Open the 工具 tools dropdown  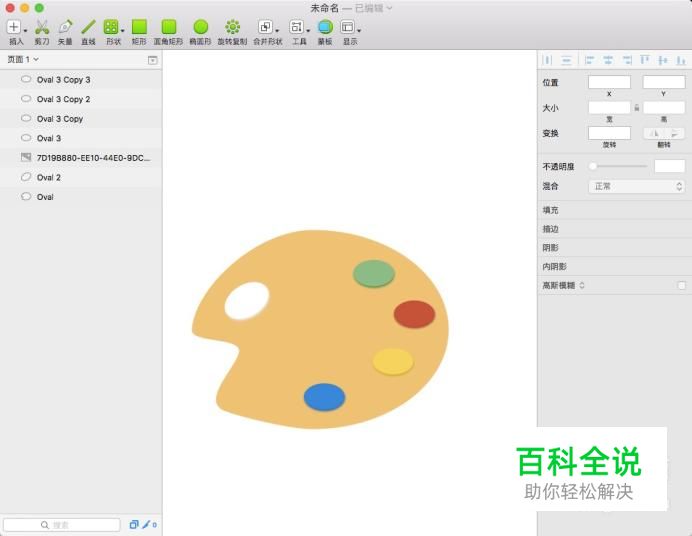(x=299, y=32)
